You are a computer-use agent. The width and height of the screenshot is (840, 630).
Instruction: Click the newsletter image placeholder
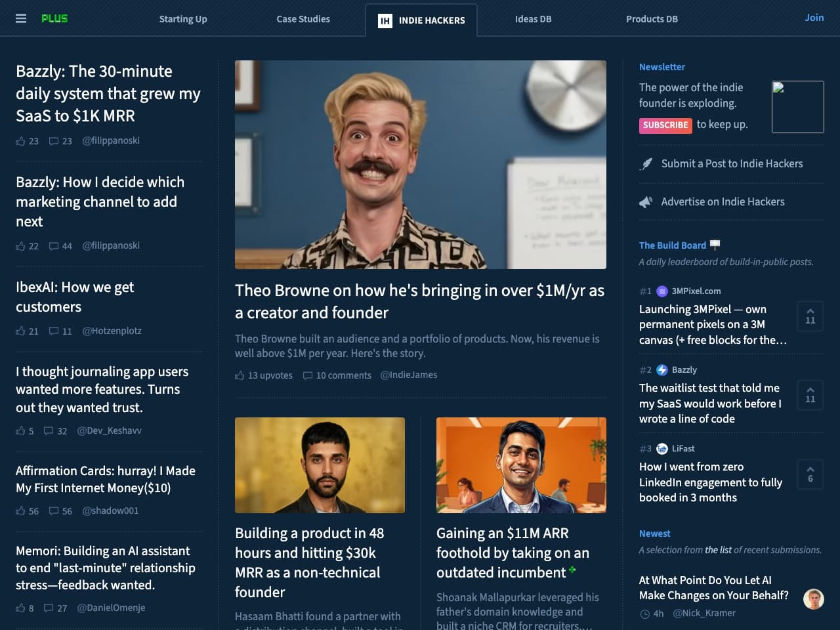click(x=798, y=107)
